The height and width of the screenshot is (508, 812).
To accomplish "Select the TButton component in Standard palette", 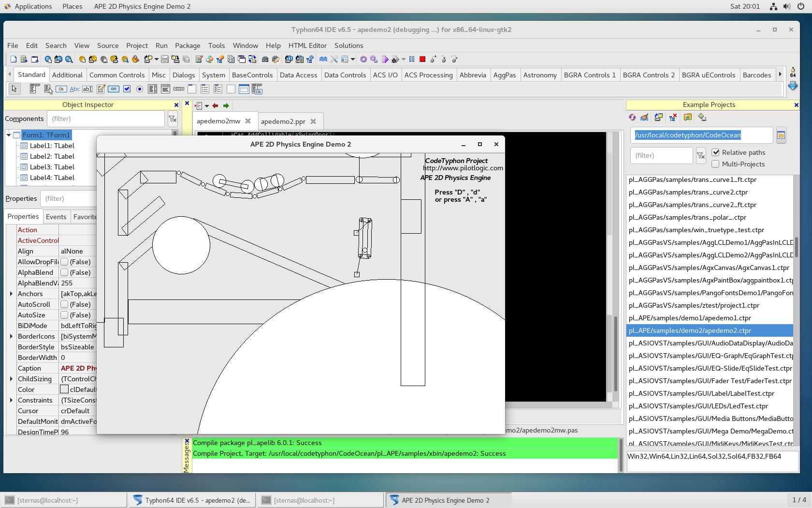I will pos(61,89).
